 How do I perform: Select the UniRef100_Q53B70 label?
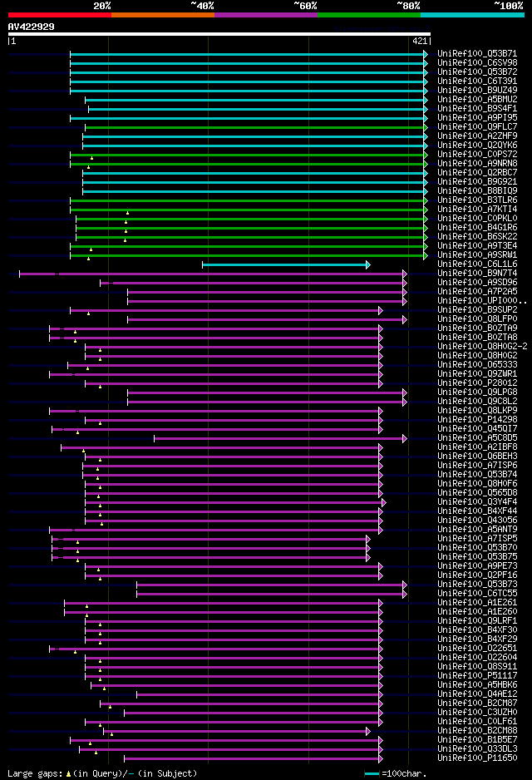click(x=477, y=547)
